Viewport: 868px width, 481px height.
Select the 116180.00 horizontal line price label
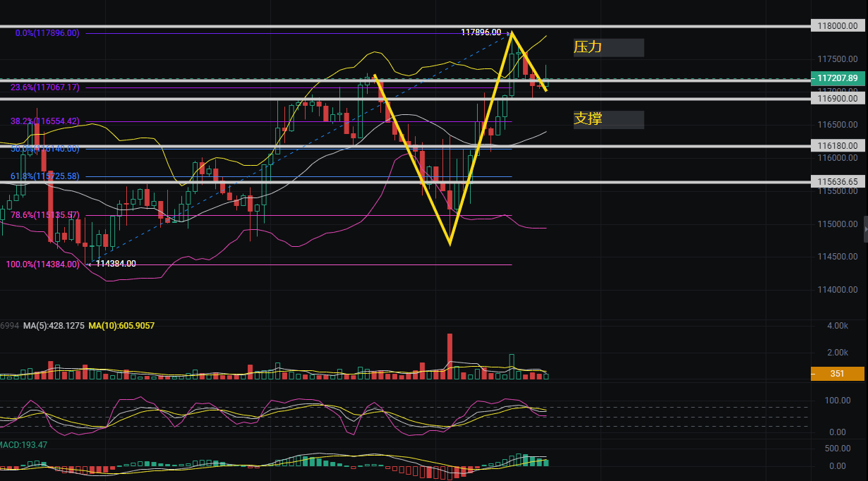[x=837, y=146]
